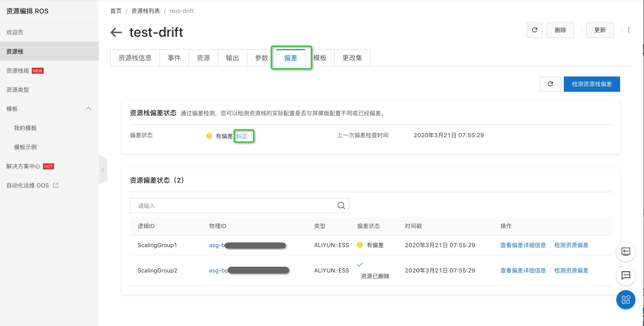
Task: Click the 删除 button
Action: click(x=560, y=30)
